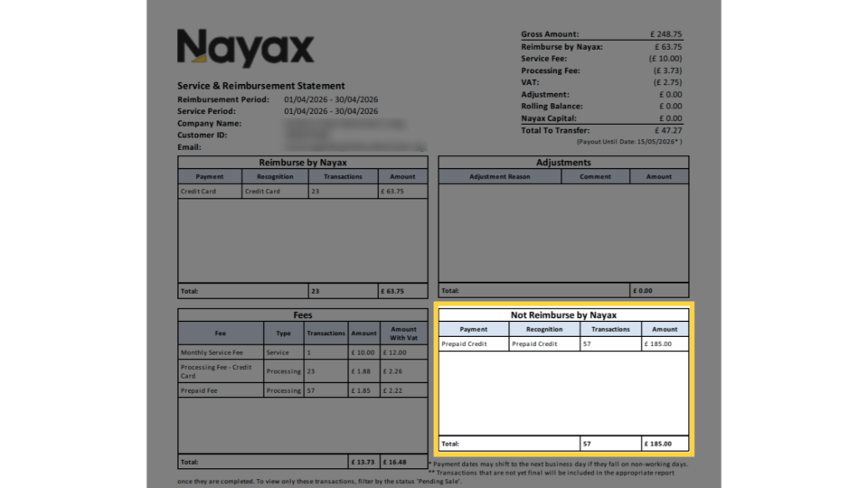
Task: Click the 'Comment' column header
Action: click(595, 176)
